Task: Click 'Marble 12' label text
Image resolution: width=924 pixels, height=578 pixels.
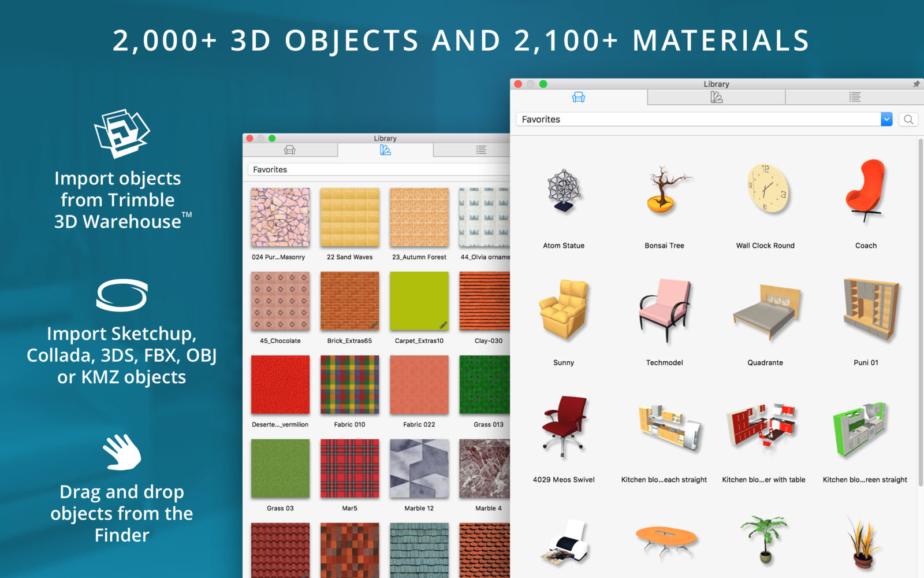Action: pos(419,509)
